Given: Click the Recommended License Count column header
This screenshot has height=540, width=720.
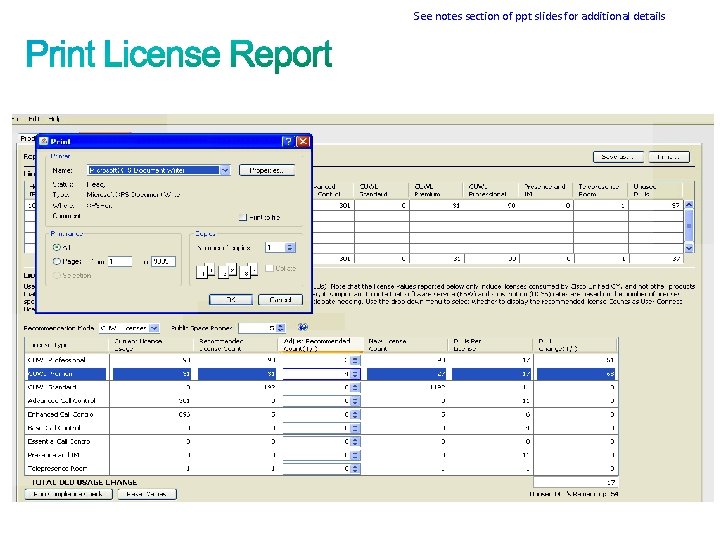Looking at the screenshot, I should [x=236, y=345].
